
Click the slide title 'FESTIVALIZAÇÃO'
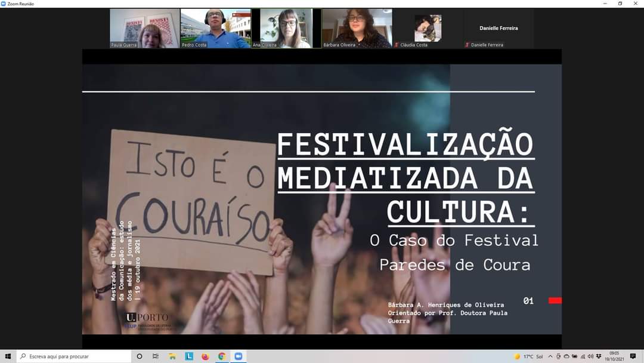point(405,144)
